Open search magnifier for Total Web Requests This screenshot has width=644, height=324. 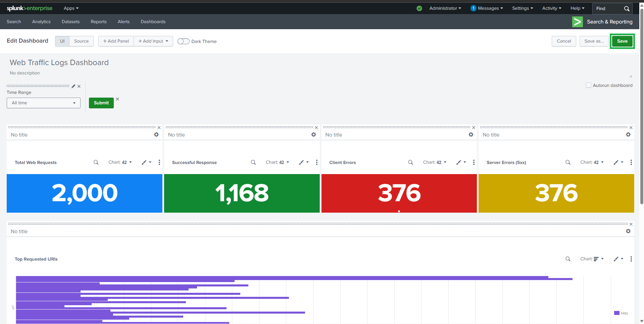pos(96,162)
